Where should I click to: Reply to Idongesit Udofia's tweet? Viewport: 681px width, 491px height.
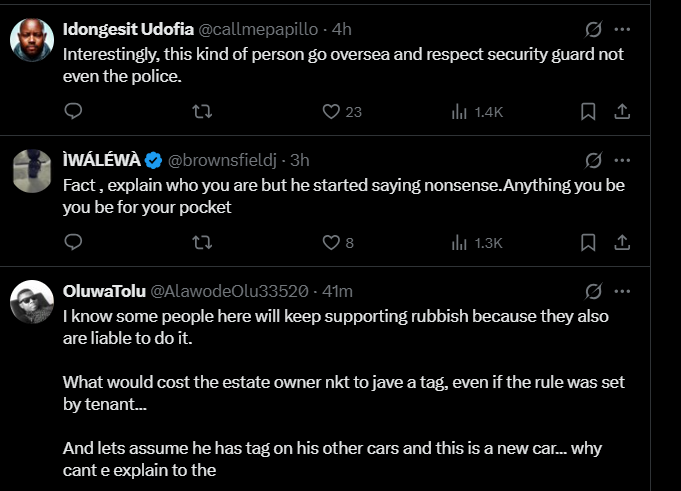tap(72, 111)
